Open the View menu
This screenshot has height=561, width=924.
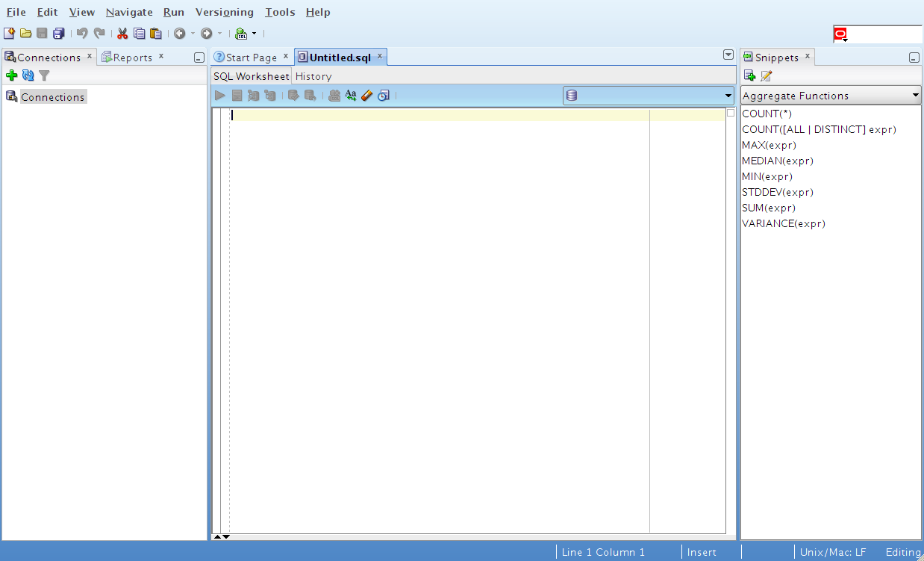82,12
